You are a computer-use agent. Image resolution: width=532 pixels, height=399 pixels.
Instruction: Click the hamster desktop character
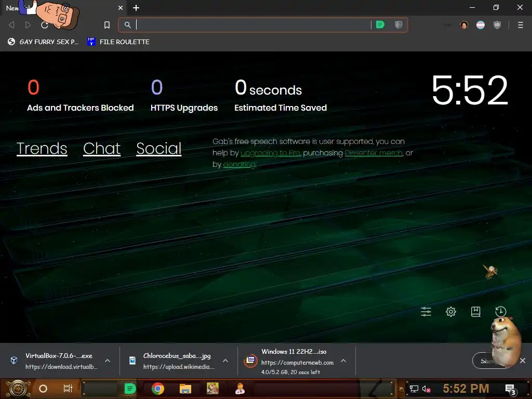click(506, 343)
